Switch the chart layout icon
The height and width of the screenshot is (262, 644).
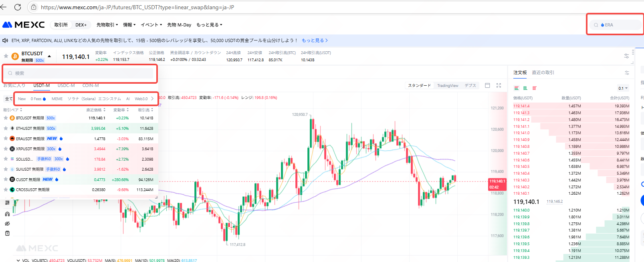[487, 85]
